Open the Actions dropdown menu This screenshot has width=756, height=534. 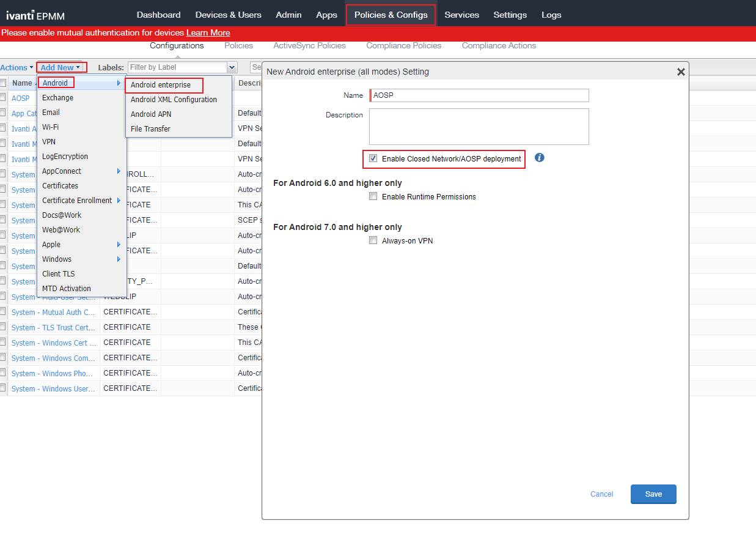[x=17, y=68]
